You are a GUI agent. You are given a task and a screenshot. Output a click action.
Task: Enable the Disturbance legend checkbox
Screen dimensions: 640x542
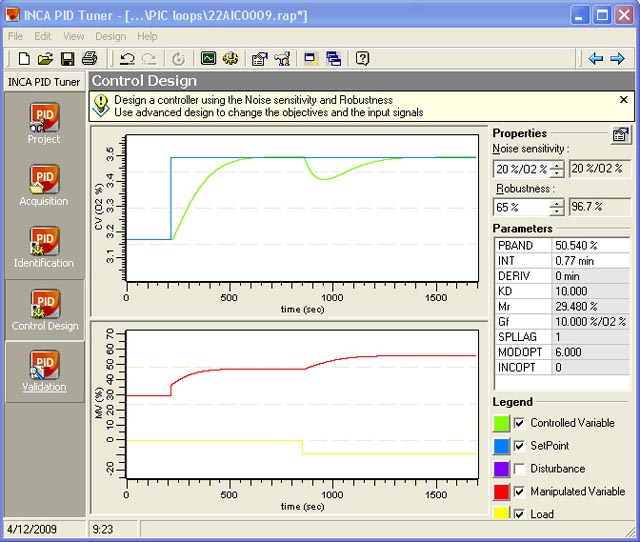[x=518, y=468]
